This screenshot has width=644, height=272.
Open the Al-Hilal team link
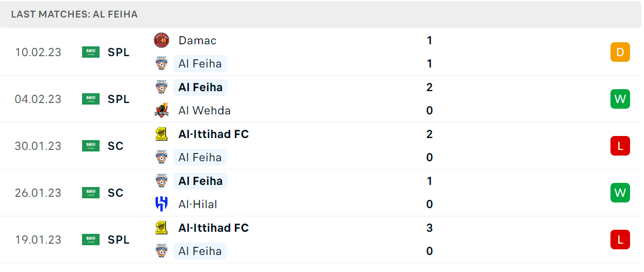[198, 204]
